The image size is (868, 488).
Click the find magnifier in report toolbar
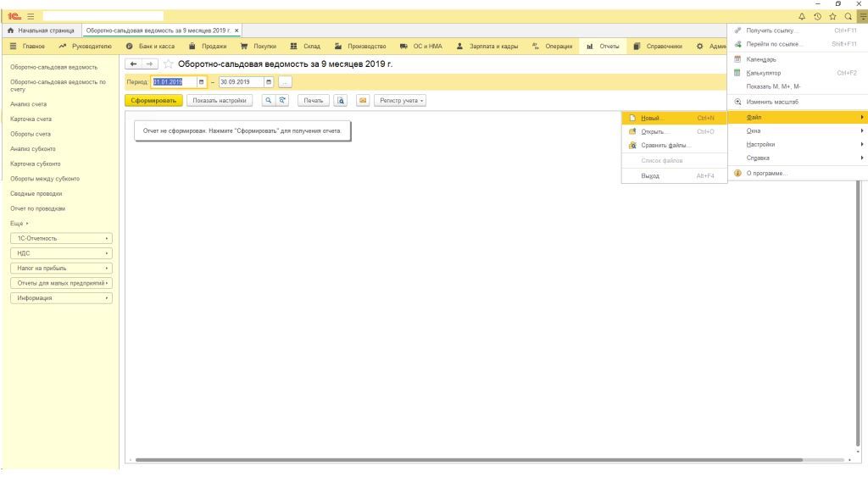[x=269, y=101]
